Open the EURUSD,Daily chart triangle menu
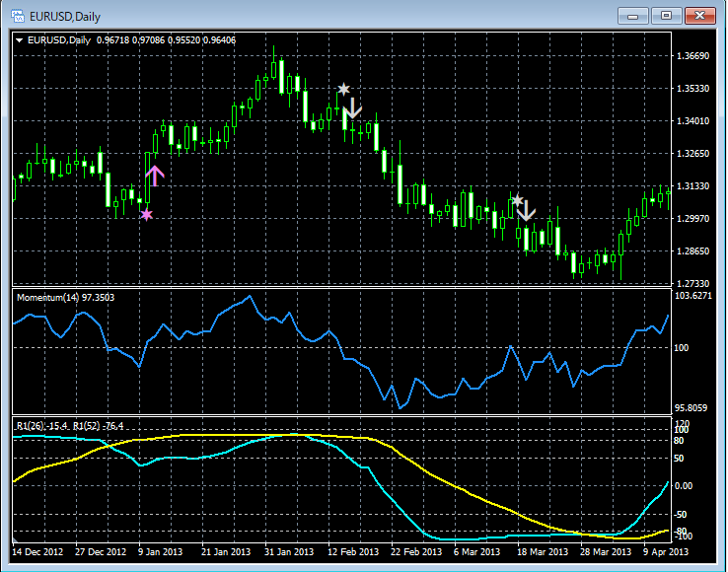Screen dimensions: 728x572 click(20, 40)
